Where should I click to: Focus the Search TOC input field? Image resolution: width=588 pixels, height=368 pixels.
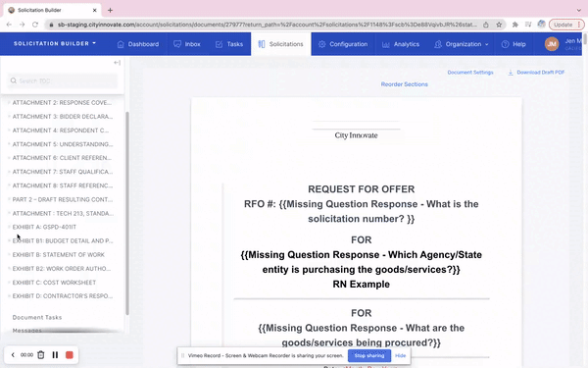[x=63, y=80]
